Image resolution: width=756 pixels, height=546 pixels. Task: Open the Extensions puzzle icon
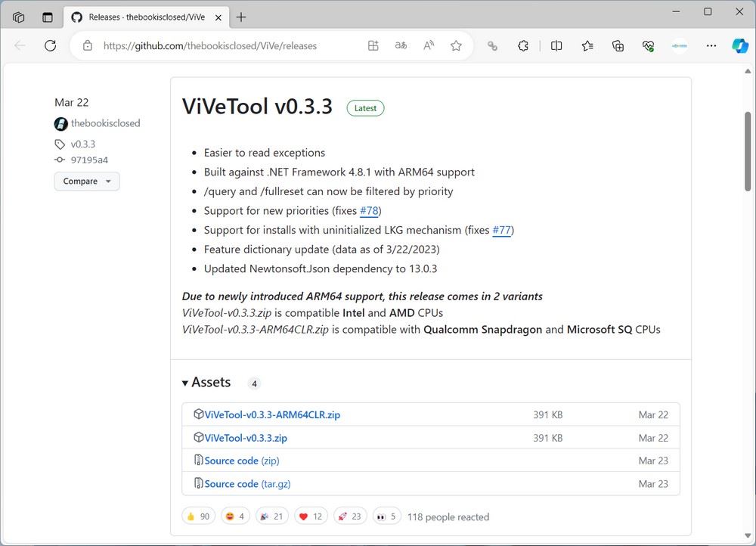pos(523,46)
